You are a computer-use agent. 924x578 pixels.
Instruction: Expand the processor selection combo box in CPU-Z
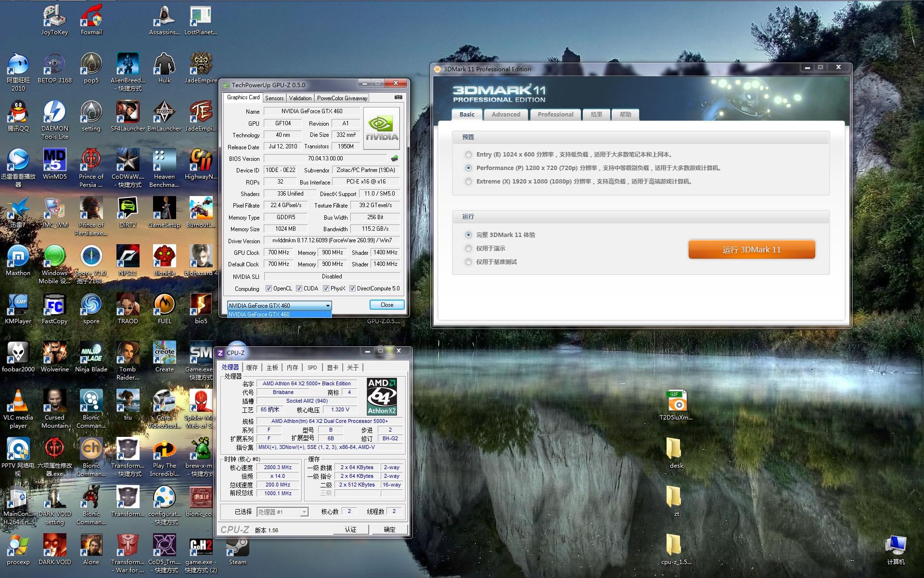[304, 512]
